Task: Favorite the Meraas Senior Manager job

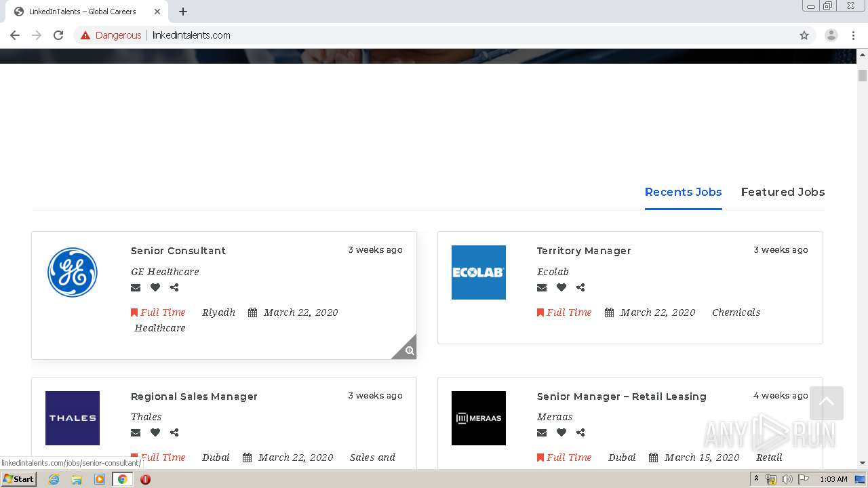Action: (x=561, y=432)
